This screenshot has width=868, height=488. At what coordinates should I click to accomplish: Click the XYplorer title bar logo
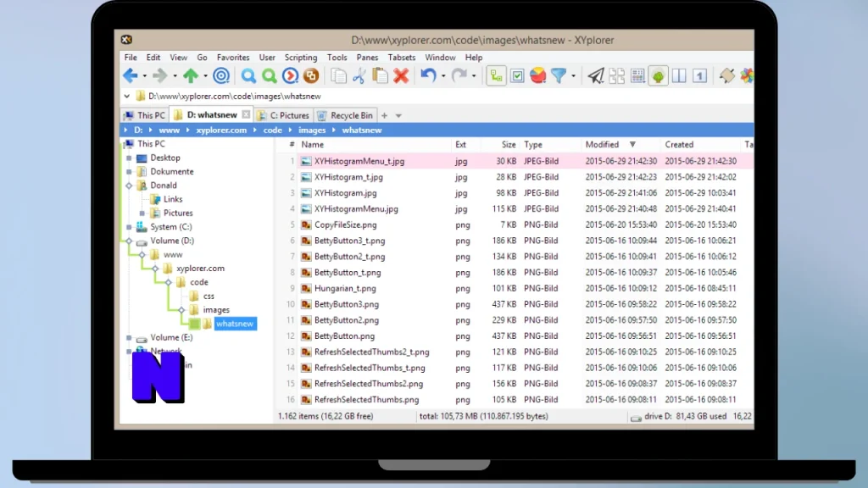click(x=127, y=40)
